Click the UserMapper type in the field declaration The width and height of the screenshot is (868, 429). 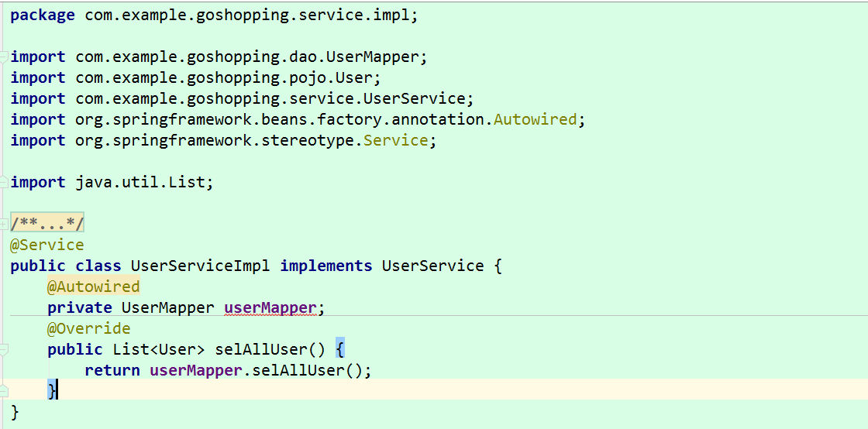pos(167,308)
